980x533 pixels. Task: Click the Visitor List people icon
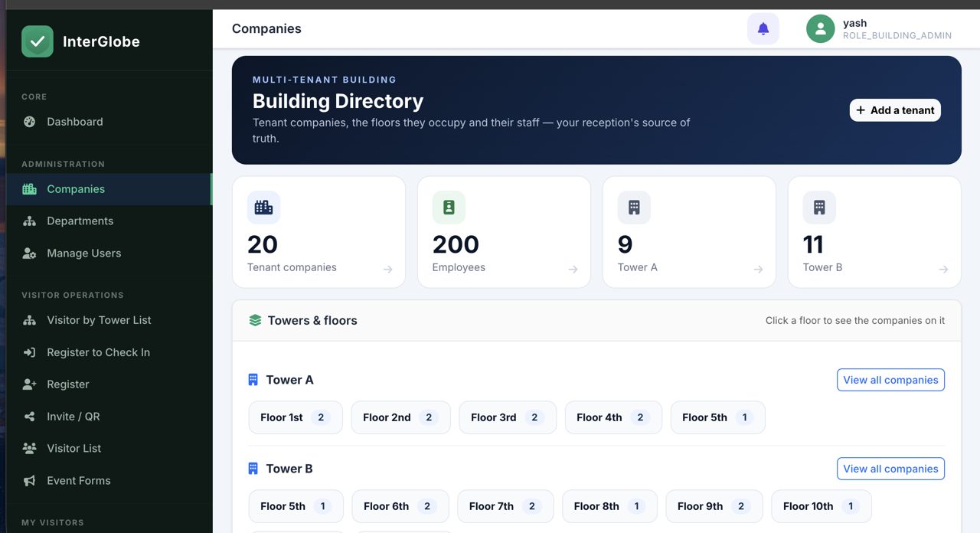click(x=30, y=449)
